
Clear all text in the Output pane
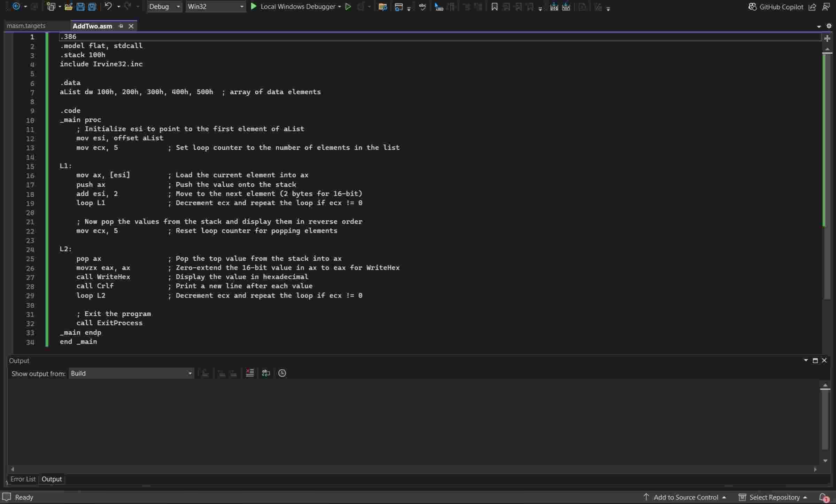250,373
